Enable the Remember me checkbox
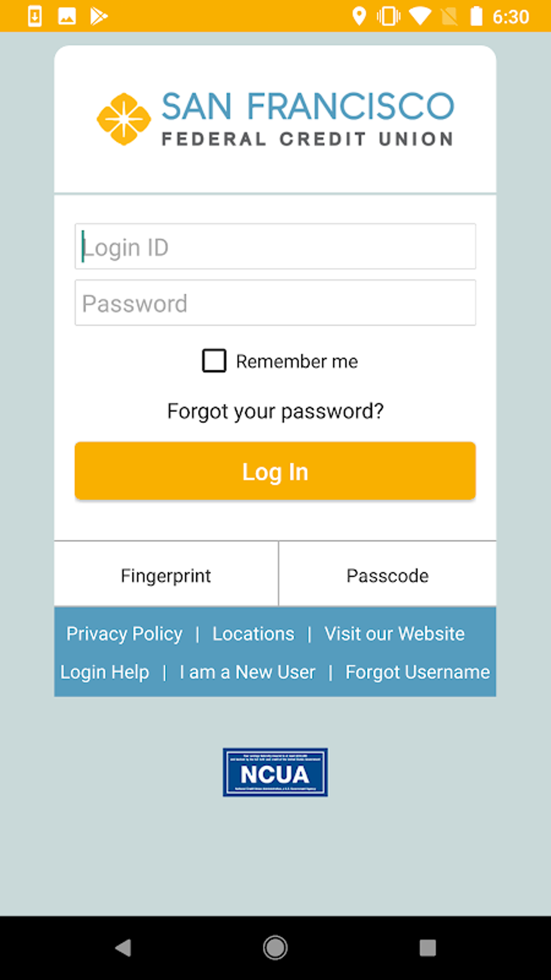This screenshot has height=980, width=551. 214,361
